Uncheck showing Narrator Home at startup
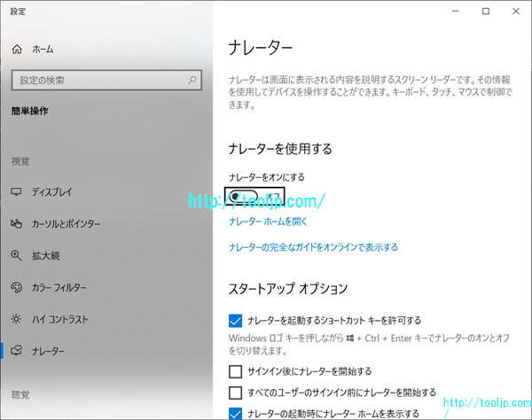The height and width of the screenshot is (420, 532). [236, 414]
